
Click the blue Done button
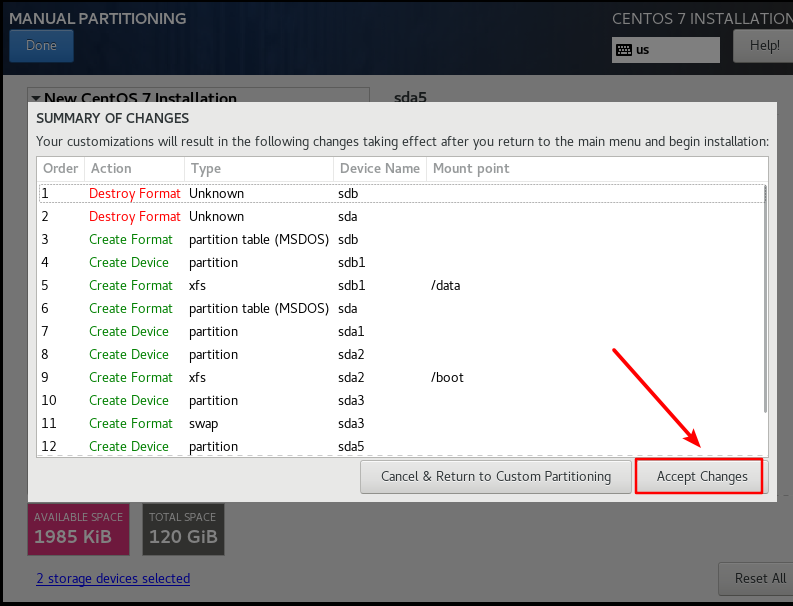coord(41,46)
